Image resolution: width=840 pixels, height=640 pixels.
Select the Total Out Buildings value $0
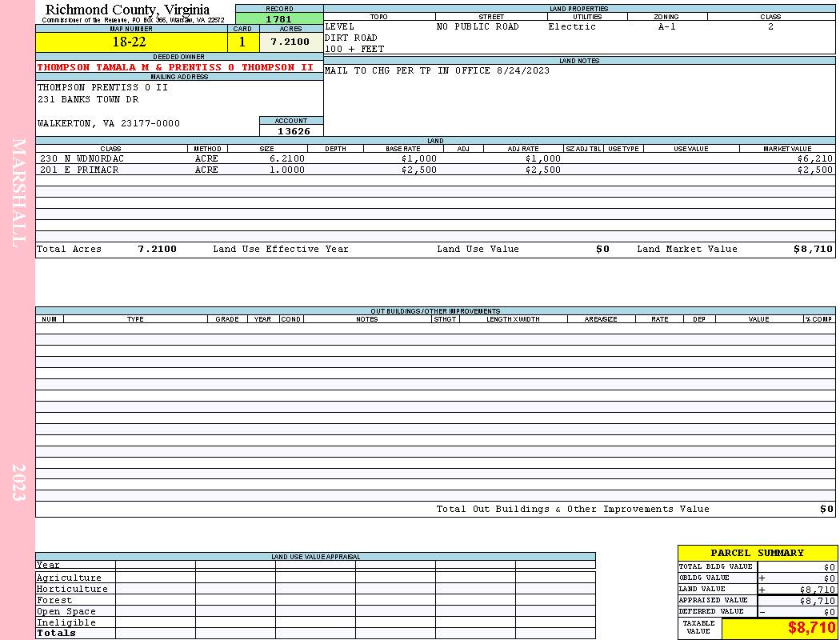pyautogui.click(x=826, y=510)
